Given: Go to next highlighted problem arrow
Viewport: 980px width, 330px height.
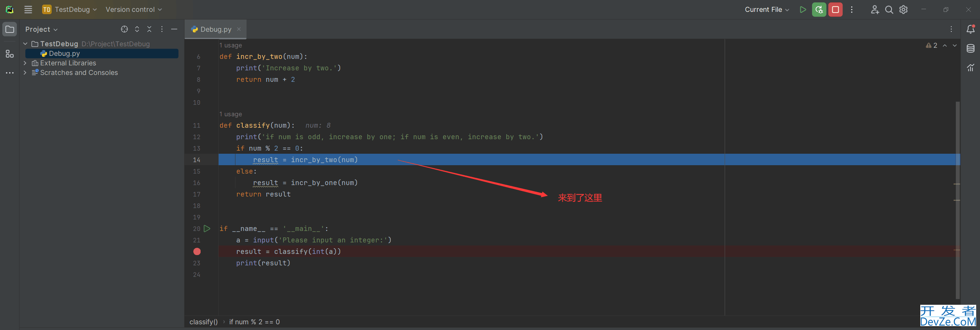Looking at the screenshot, I should click(x=955, y=46).
